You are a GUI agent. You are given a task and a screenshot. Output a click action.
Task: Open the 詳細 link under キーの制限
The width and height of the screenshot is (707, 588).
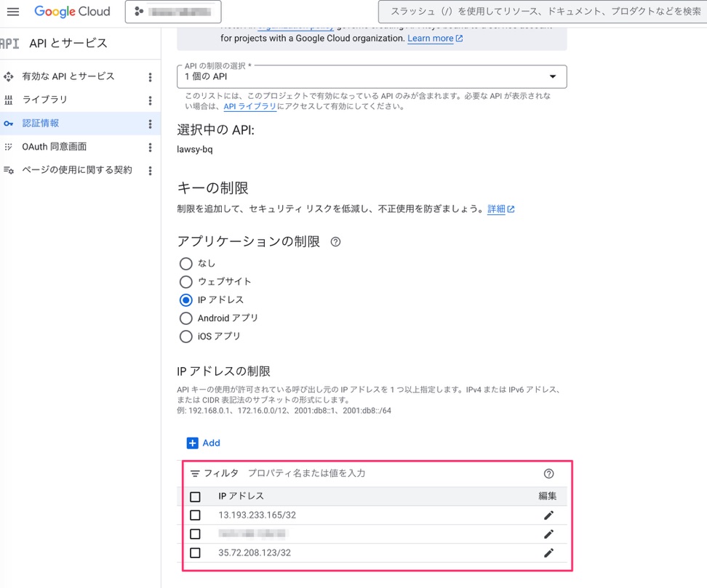pyautogui.click(x=500, y=209)
